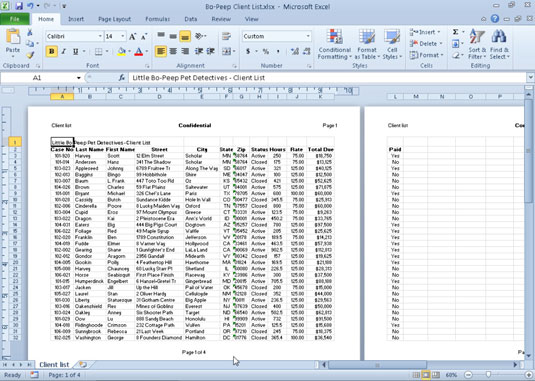
Task: Click the Zoom Out minus button
Action: pos(468,375)
